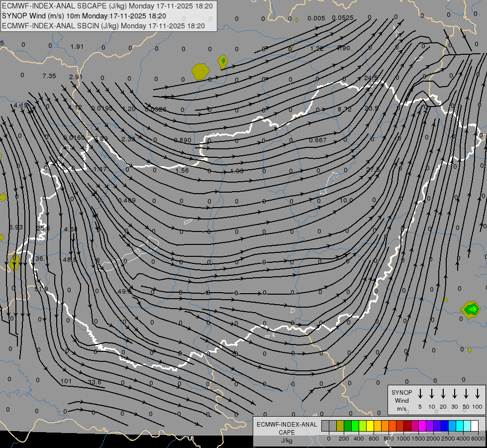Click the 5 m/s wind arrow in legend
The image size is (487, 448).
point(420,394)
